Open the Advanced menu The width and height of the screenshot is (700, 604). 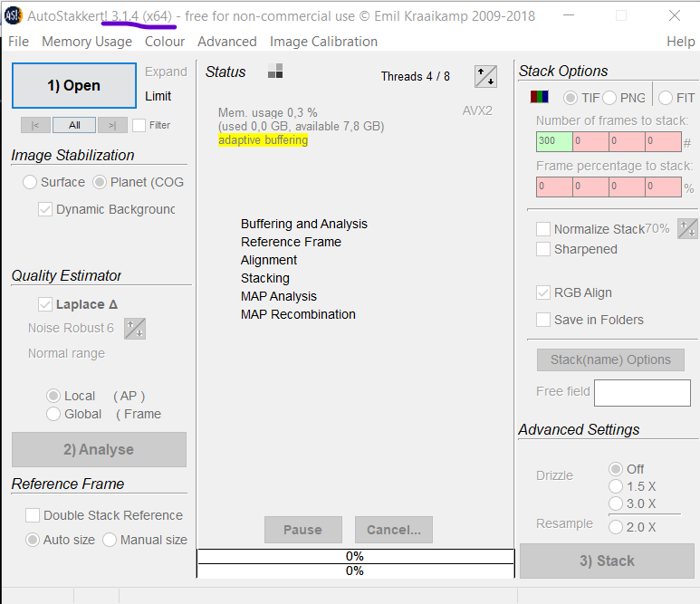226,42
